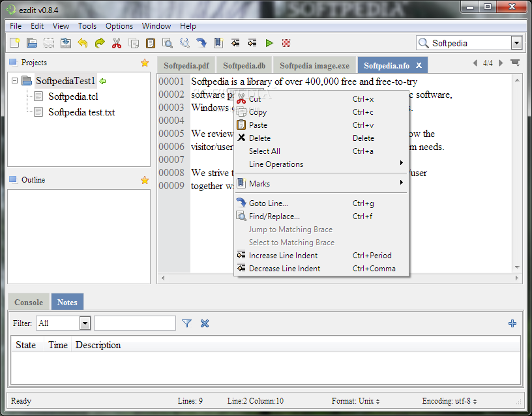Choose Find/Replace... from the context menu
The height and width of the screenshot is (416, 532).
(x=321, y=216)
